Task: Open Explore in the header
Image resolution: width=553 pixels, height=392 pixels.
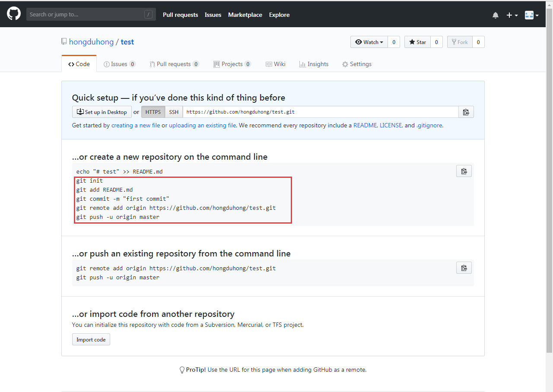Action: point(279,15)
